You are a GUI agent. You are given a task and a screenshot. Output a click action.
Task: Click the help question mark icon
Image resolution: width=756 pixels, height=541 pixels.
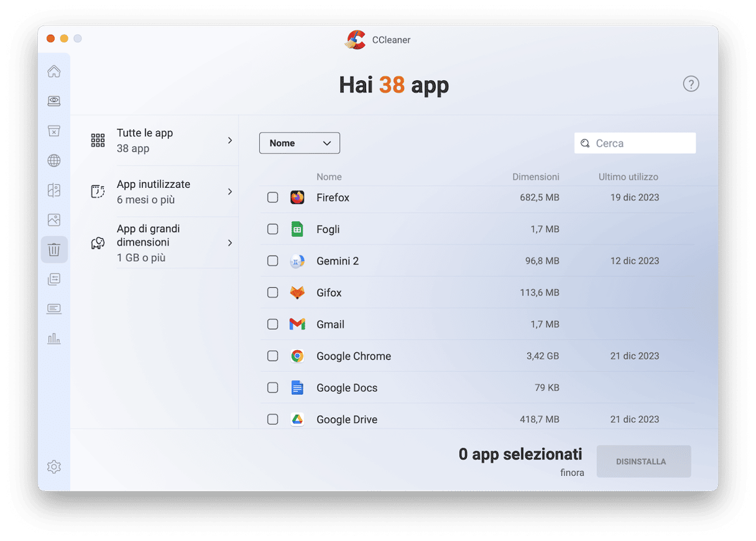(691, 84)
